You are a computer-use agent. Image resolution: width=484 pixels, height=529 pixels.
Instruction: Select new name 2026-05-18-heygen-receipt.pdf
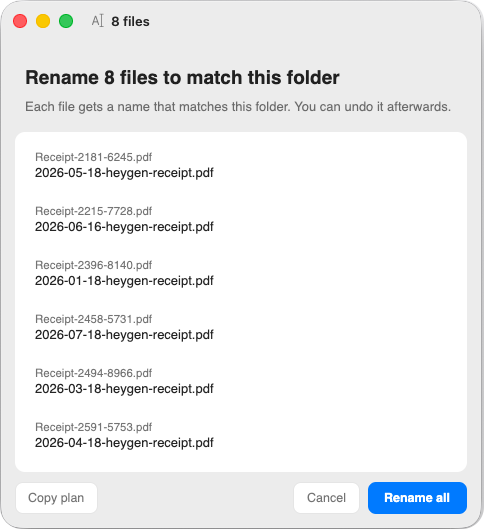[x=124, y=173]
